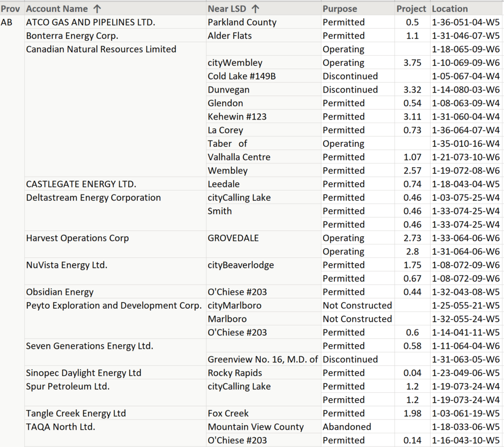Click CASTLEGATE ENERGY LTD. account name
The image size is (504, 447).
point(81,184)
